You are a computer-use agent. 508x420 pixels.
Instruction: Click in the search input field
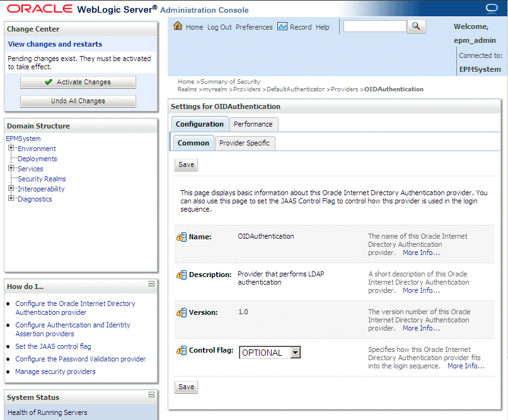pos(375,26)
